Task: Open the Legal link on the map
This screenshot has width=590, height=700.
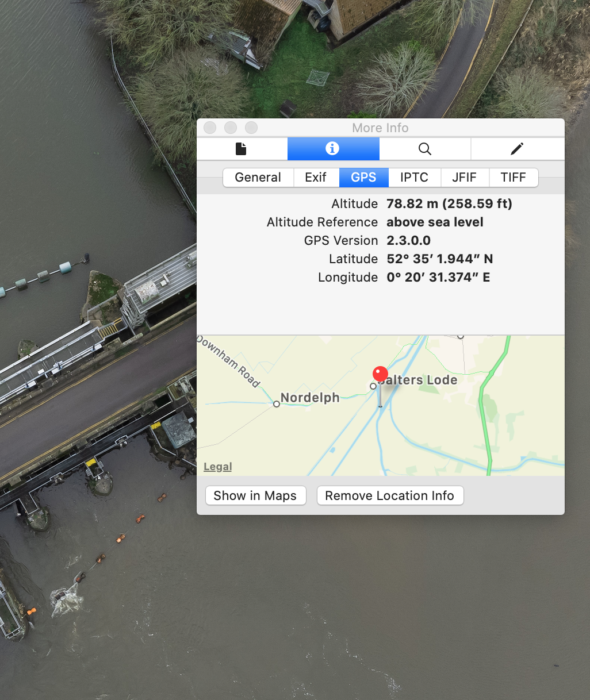Action: (x=218, y=467)
